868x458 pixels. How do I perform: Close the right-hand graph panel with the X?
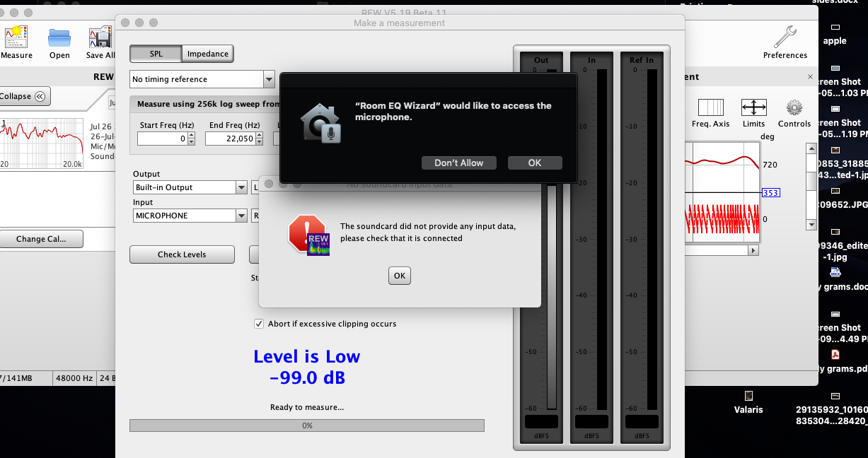coord(811,77)
